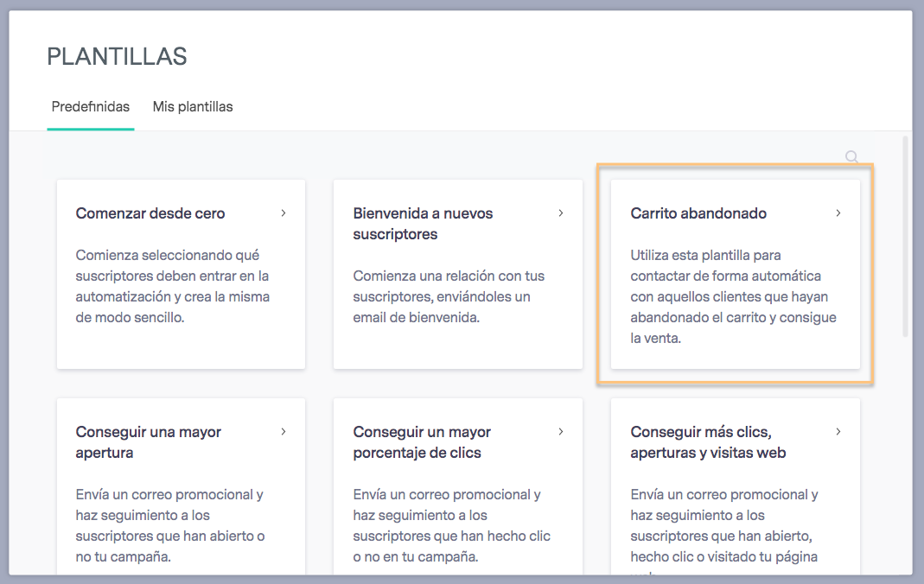Viewport: 924px width, 584px height.
Task: Open the Carrito abandonado template title
Action: [x=698, y=213]
